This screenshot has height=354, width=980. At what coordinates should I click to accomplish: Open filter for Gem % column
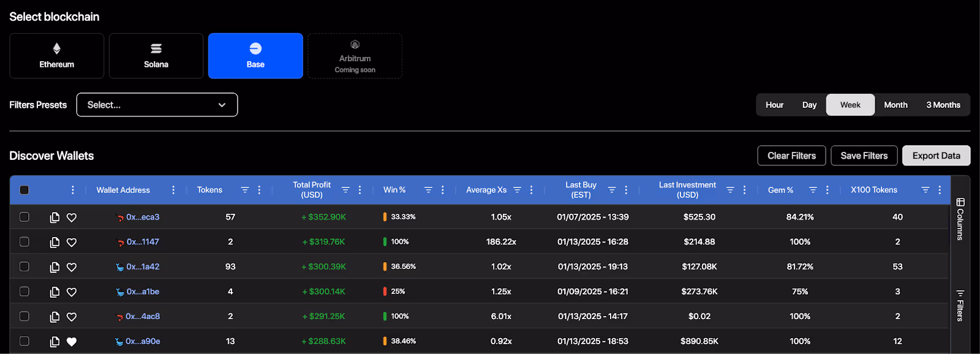pos(813,190)
